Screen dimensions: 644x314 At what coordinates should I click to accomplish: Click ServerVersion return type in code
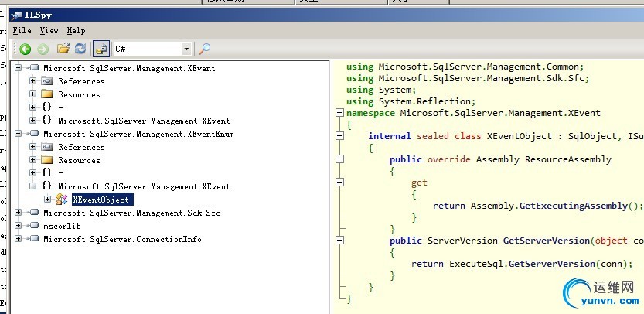[x=462, y=241]
